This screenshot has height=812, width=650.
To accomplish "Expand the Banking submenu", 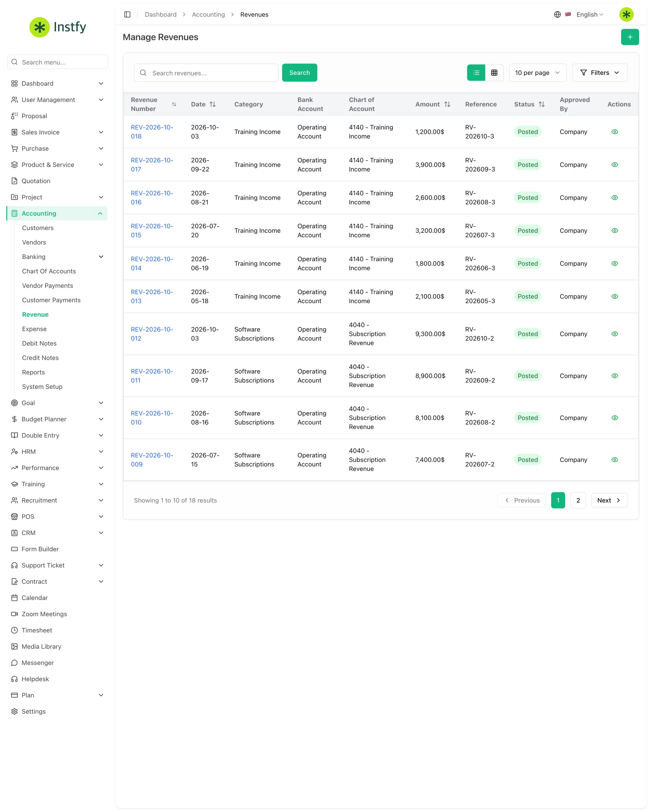I will pyautogui.click(x=101, y=257).
